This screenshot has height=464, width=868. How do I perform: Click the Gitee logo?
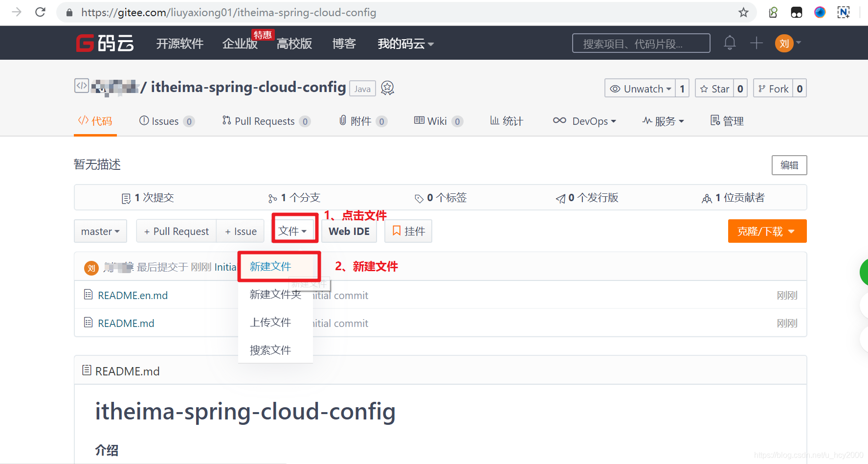tap(105, 43)
